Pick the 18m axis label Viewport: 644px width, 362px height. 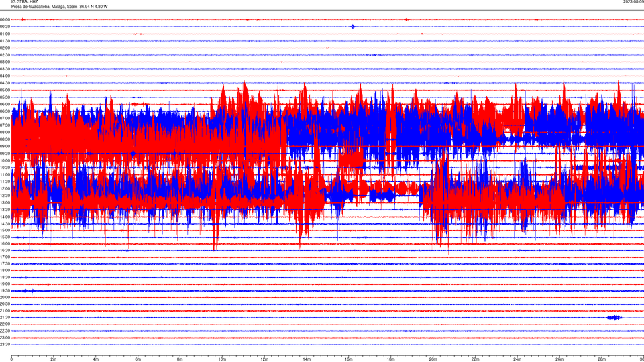[390, 359]
